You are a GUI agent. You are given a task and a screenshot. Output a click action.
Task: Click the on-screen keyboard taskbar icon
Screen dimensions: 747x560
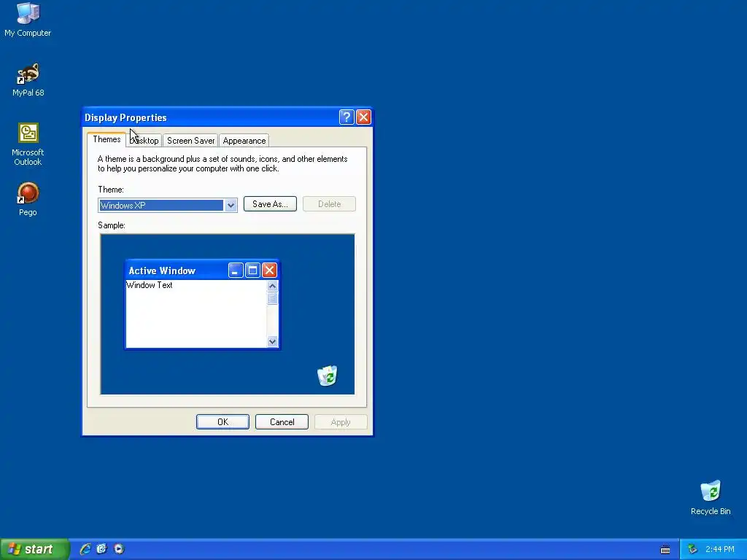pyautogui.click(x=665, y=550)
